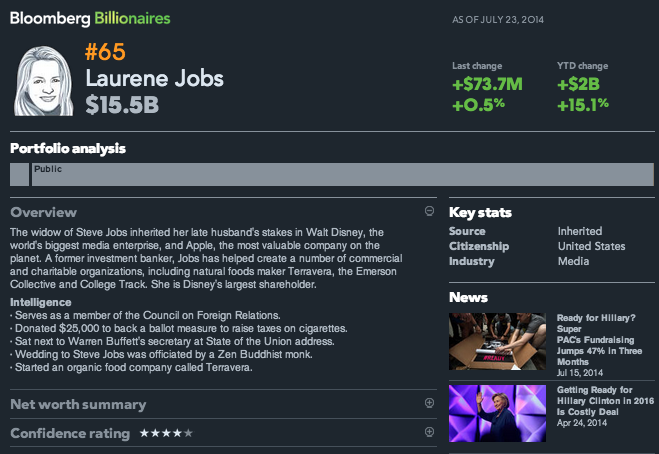Click the Industry value 'Media'
The image size is (659, 454).
(x=573, y=261)
